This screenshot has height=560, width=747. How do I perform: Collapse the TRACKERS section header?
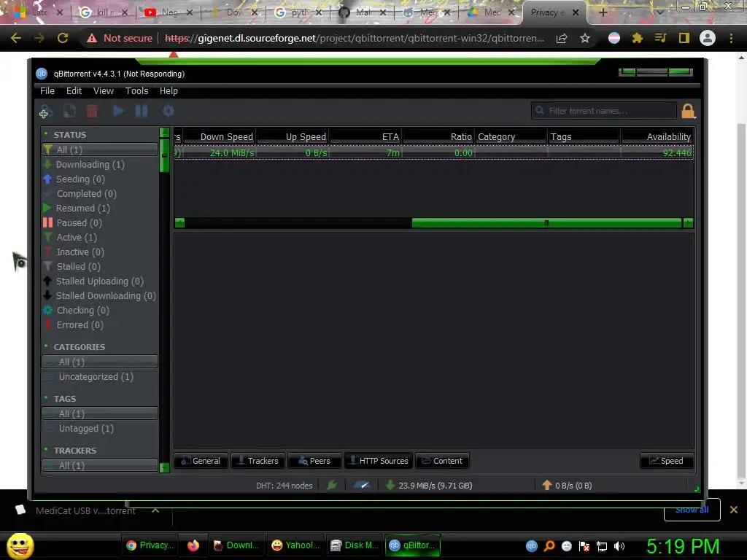click(75, 451)
